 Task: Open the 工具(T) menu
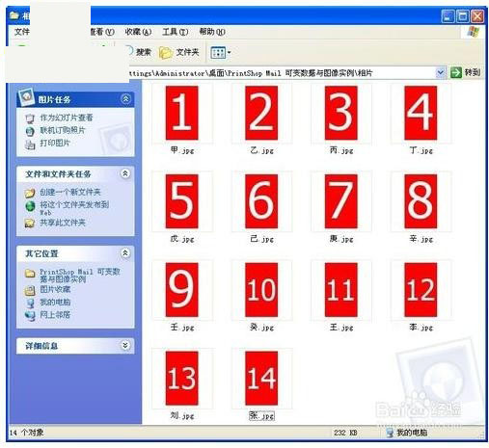[176, 32]
